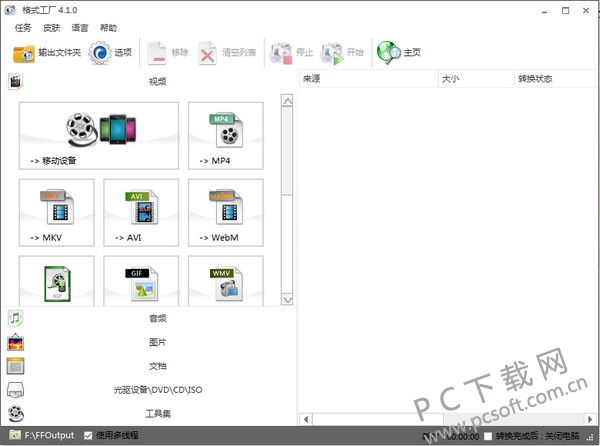Open the 语言 language menu
The image size is (600, 446).
coord(80,28)
